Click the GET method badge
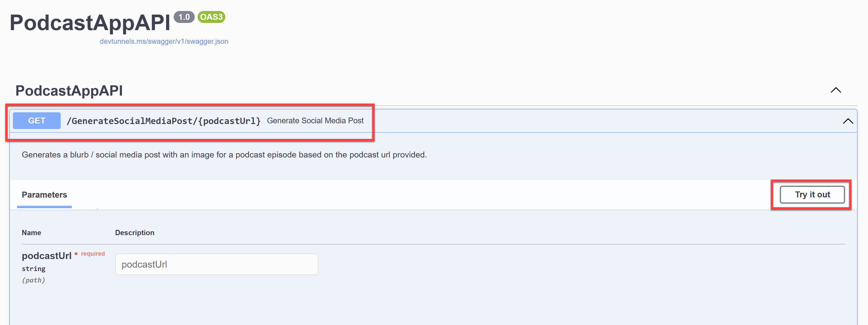This screenshot has height=325, width=868. click(36, 120)
